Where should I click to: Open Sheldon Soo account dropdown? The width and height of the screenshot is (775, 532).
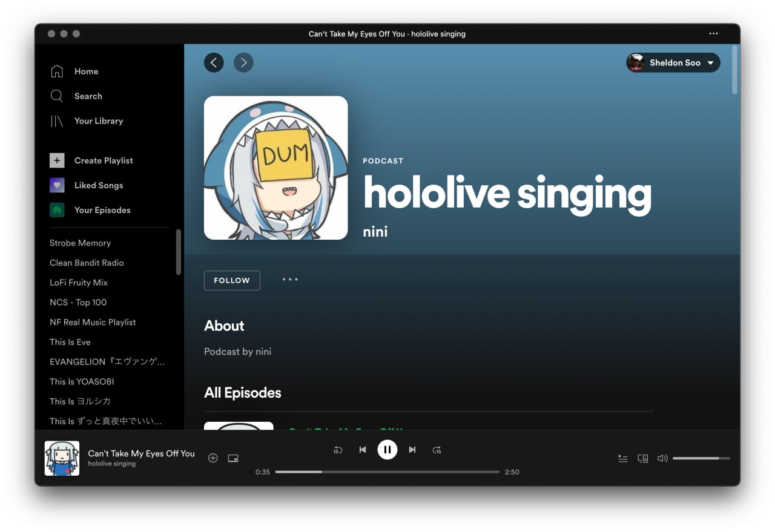673,63
